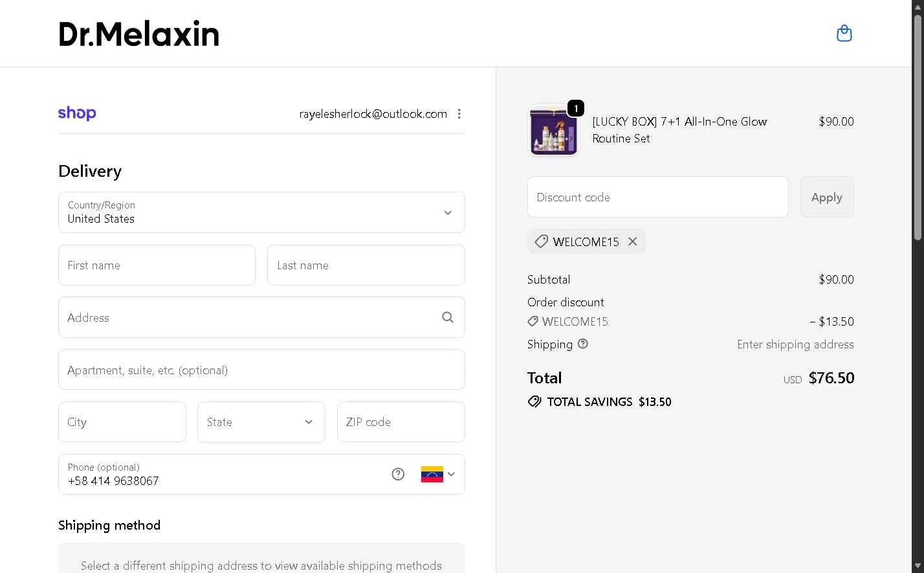Click the Dr.Melaxin store logo

[138, 34]
